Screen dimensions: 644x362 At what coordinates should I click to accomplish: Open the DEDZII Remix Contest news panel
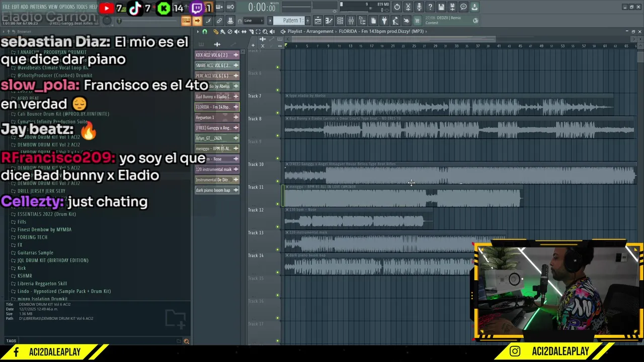coord(453,21)
